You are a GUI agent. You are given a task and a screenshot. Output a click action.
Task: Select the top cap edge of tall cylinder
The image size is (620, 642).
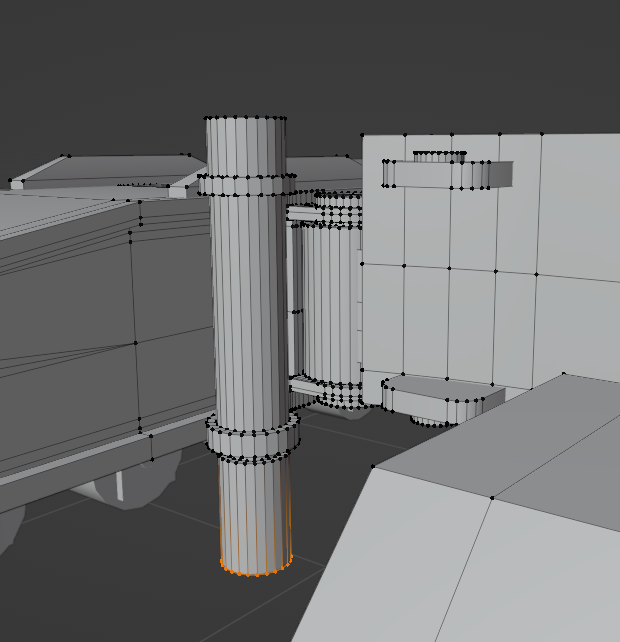(245, 118)
